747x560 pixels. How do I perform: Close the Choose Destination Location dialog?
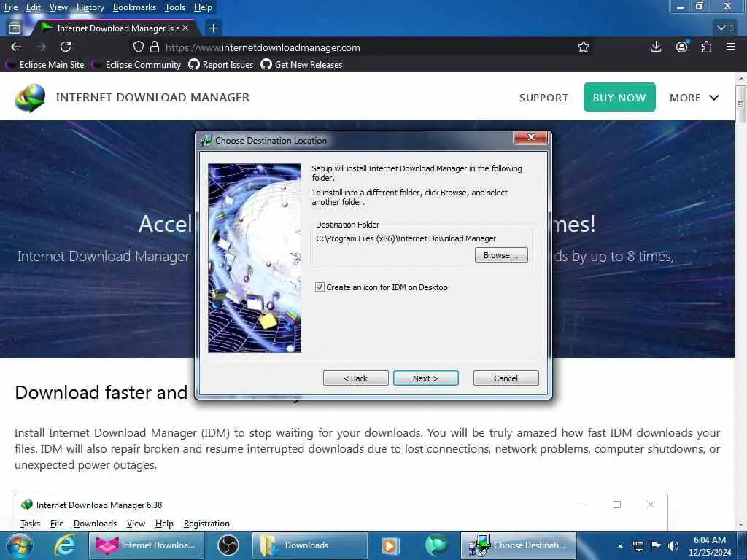pyautogui.click(x=531, y=137)
